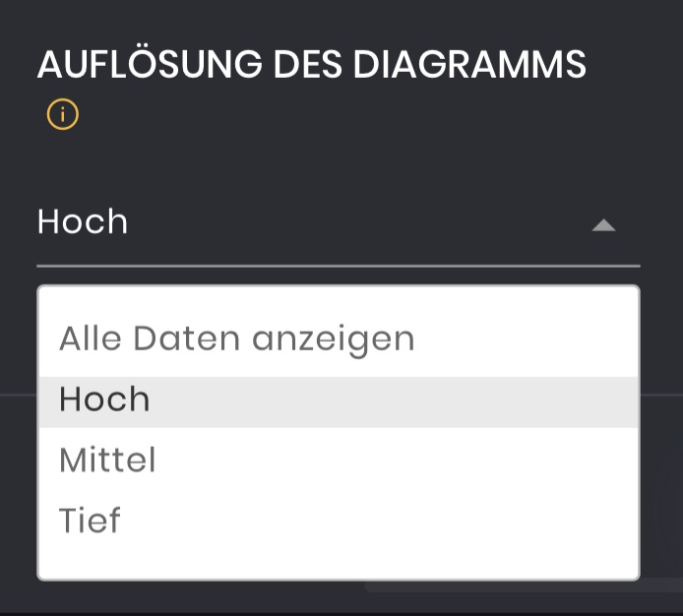Pick "Tief" from the dropdown list
This screenshot has height=616, width=683.
pos(91,520)
